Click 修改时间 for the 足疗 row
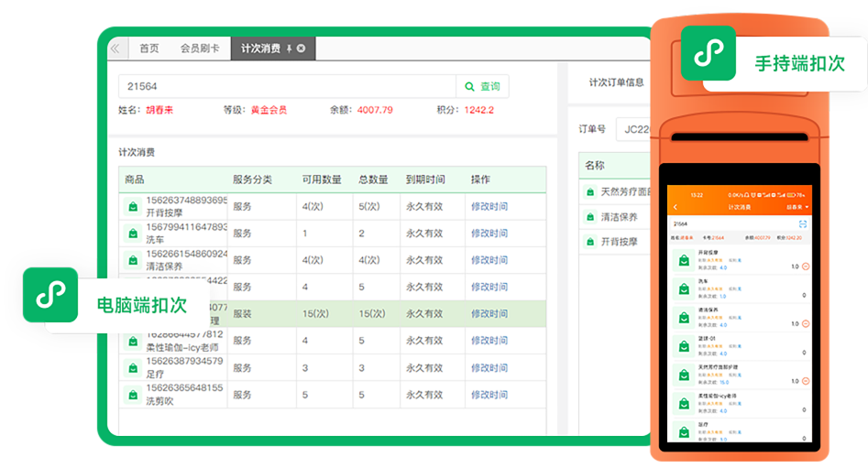This screenshot has width=868, height=468. 489,367
